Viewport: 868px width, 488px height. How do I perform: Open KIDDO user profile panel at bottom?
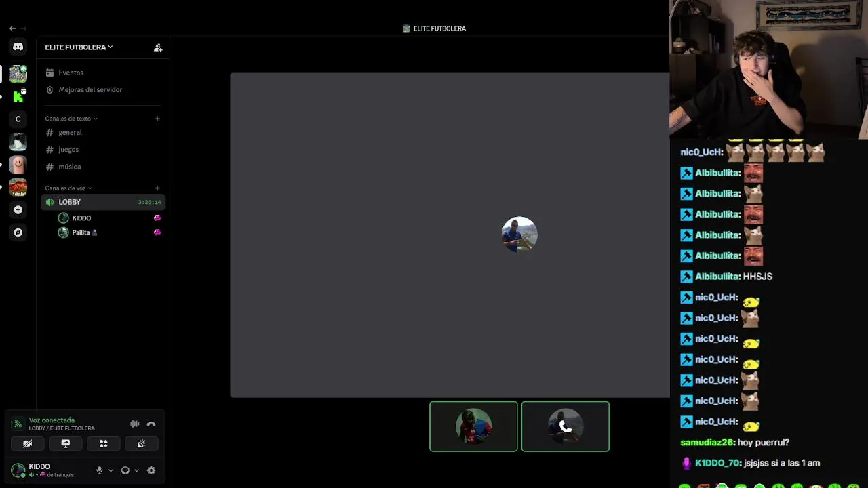point(49,470)
